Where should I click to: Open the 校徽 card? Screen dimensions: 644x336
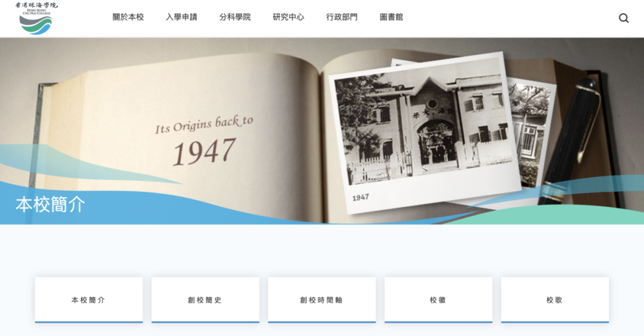[x=438, y=300]
